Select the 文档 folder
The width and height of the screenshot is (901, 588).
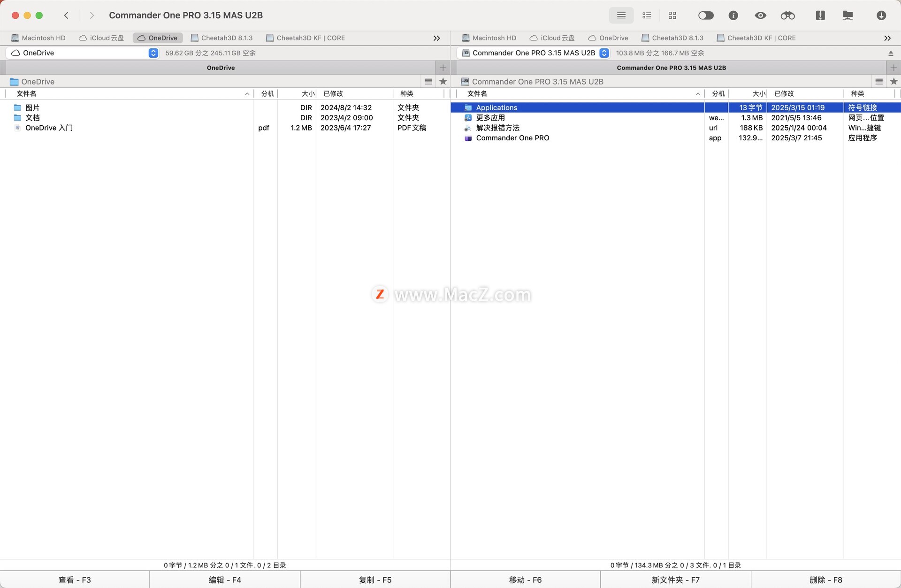(x=225, y=118)
